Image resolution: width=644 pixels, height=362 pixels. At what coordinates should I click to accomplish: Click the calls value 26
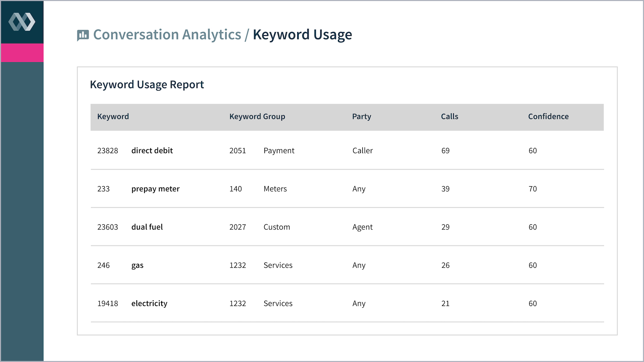445,265
